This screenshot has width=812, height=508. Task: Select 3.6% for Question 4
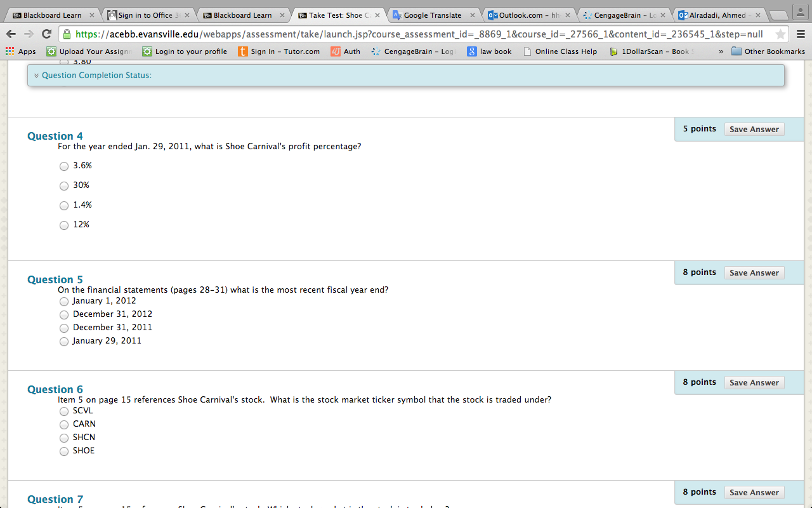click(64, 166)
